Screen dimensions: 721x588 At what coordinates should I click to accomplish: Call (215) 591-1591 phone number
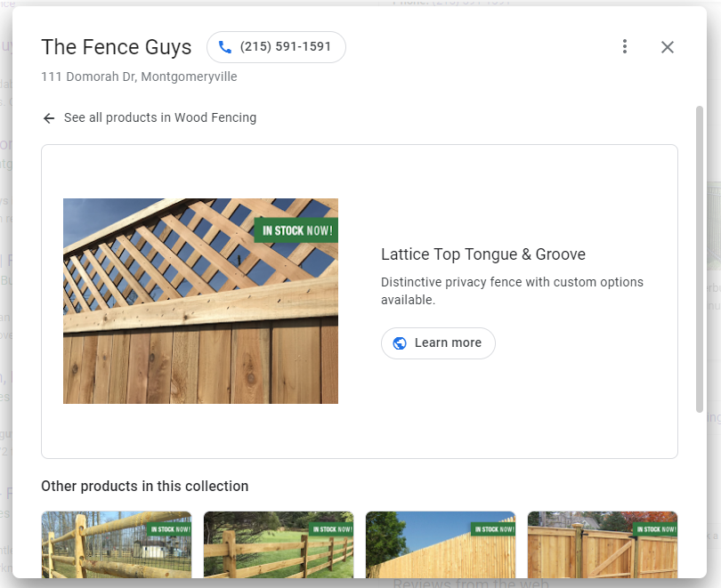[x=285, y=47]
